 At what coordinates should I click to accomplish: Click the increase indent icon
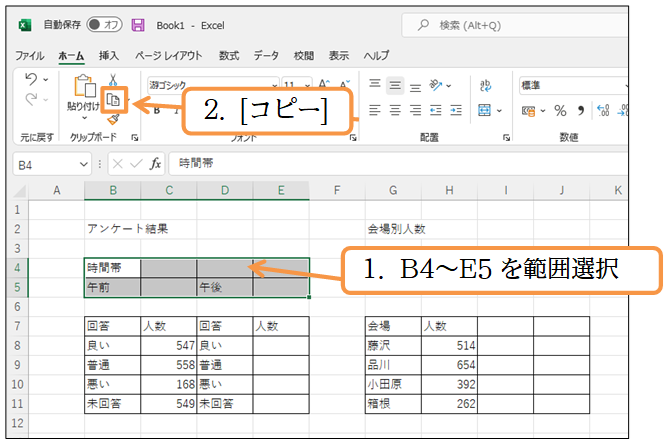(456, 111)
